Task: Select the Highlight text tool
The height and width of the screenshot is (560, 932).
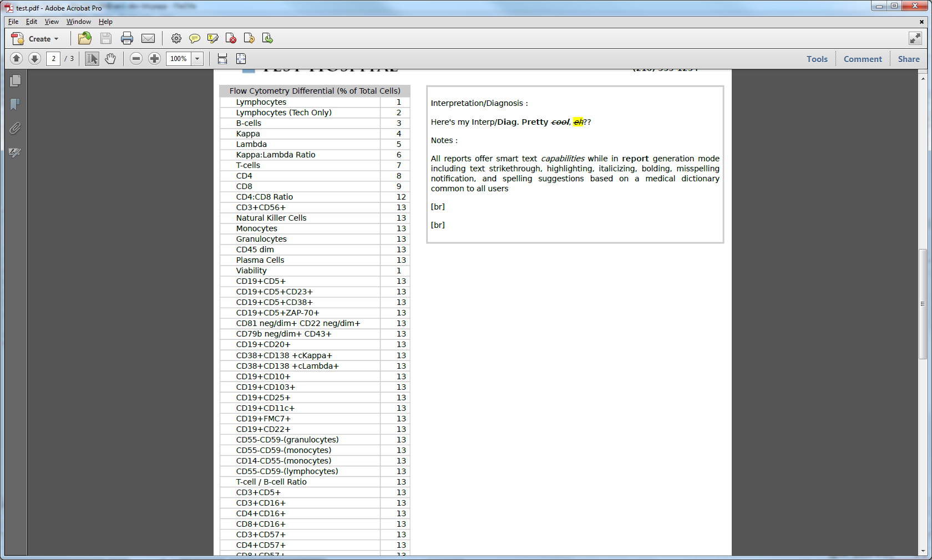Action: click(x=212, y=38)
